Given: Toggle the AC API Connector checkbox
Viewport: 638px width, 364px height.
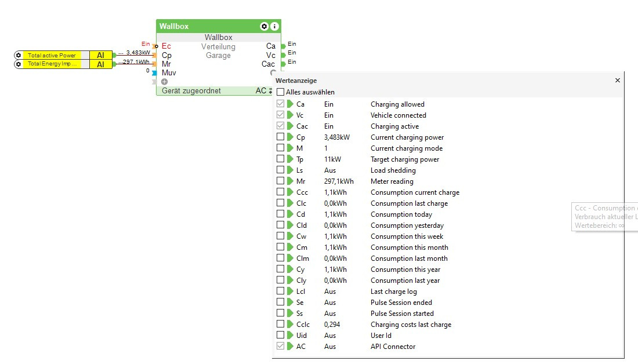Looking at the screenshot, I should [280, 345].
